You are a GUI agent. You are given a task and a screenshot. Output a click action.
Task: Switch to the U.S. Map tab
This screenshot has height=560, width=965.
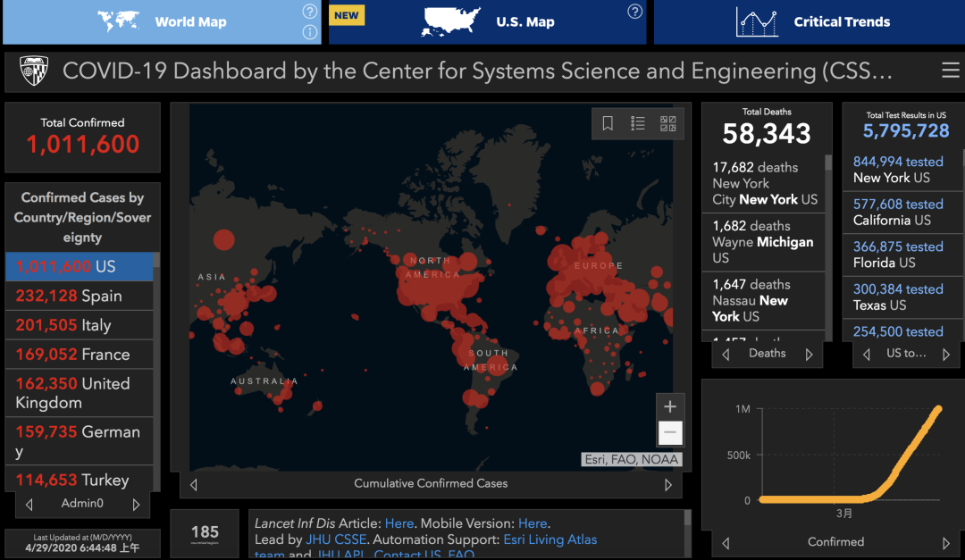click(488, 21)
